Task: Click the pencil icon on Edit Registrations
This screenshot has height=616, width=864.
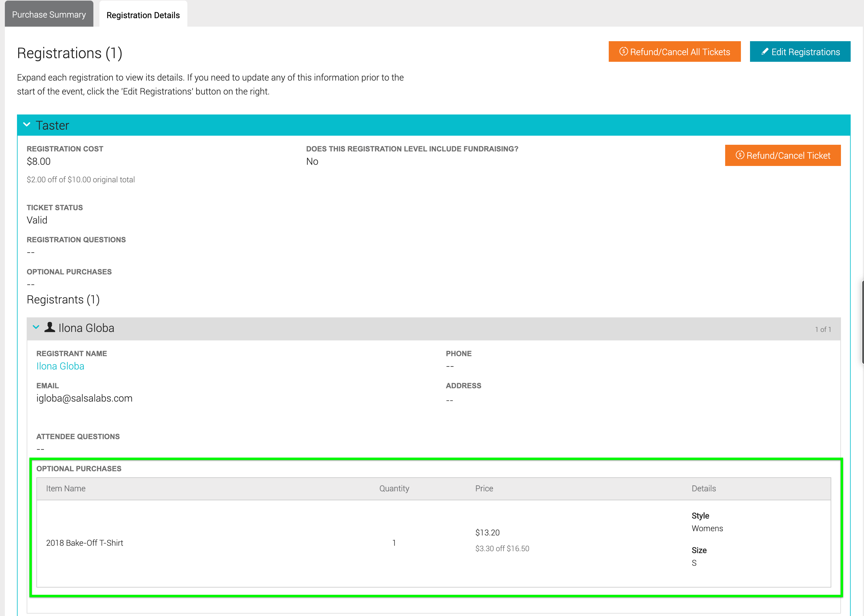Action: (765, 51)
